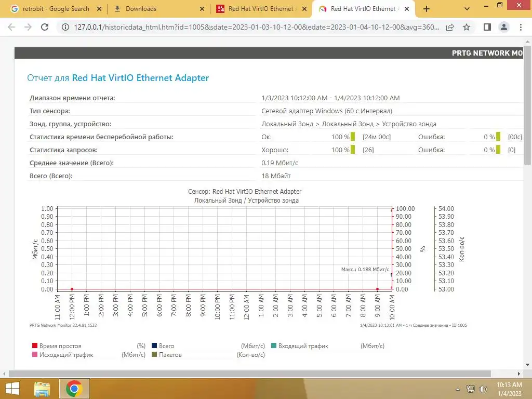
Task: Open a new browser tab
Action: click(427, 9)
